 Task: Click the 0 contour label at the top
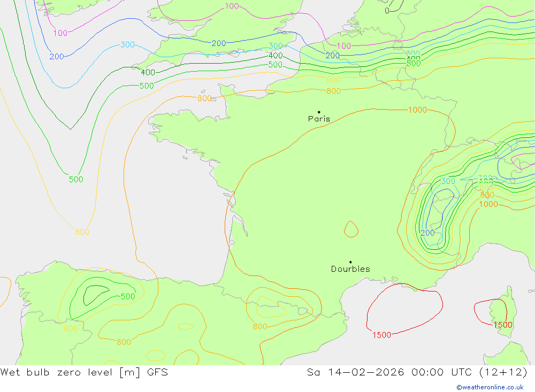[x=387, y=11]
